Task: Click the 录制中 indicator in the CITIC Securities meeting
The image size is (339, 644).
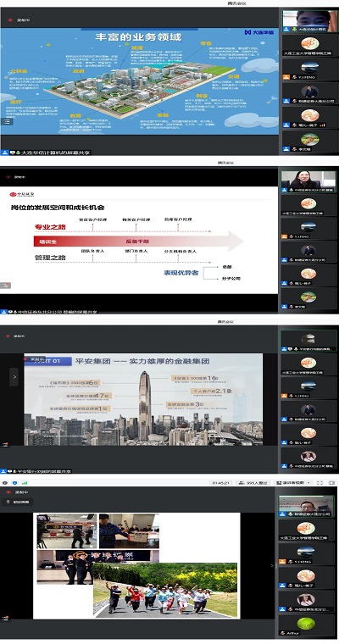Action: [16, 177]
